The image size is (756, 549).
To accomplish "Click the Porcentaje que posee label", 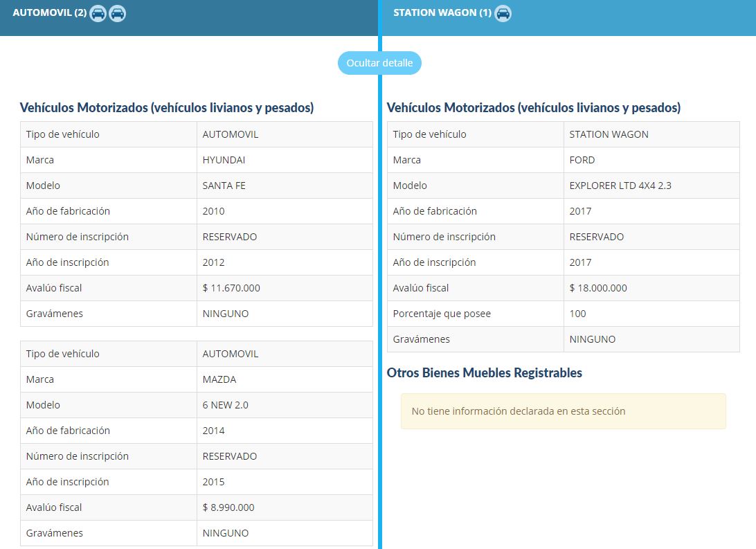I will (x=442, y=314).
